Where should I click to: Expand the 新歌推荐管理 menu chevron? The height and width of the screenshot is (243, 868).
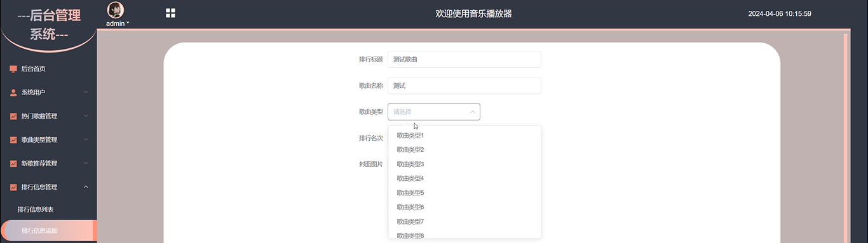click(x=86, y=163)
